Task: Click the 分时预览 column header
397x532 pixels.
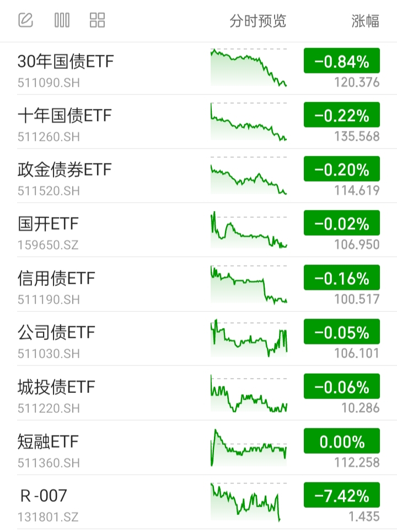Action: pos(258,21)
